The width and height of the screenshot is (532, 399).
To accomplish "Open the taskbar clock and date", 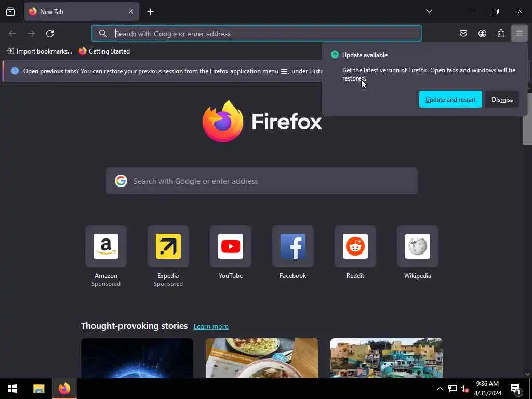I will [x=487, y=389].
